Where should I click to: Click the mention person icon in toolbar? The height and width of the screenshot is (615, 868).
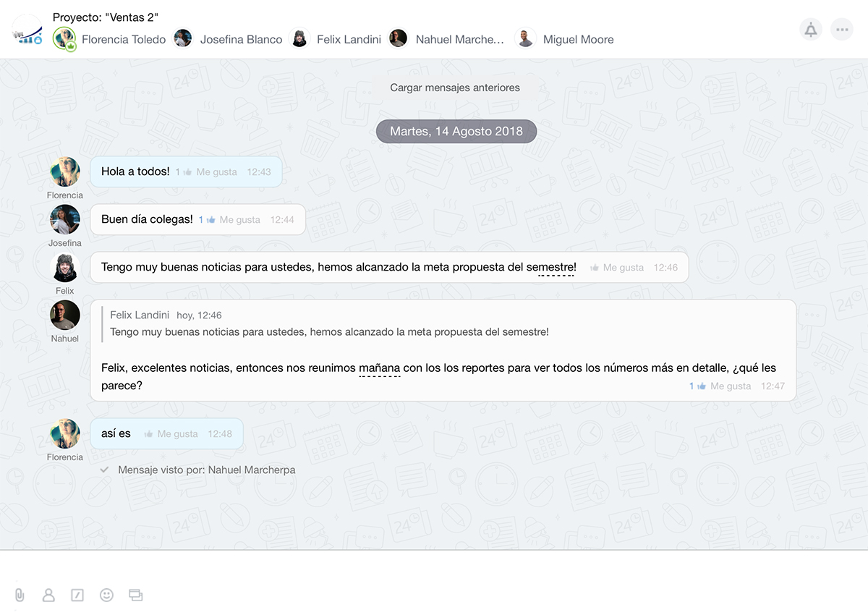[48, 595]
